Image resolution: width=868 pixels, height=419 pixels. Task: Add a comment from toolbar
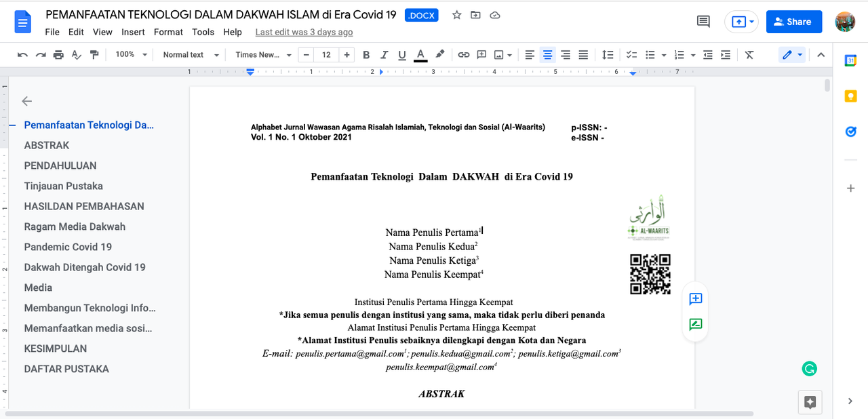pos(482,55)
